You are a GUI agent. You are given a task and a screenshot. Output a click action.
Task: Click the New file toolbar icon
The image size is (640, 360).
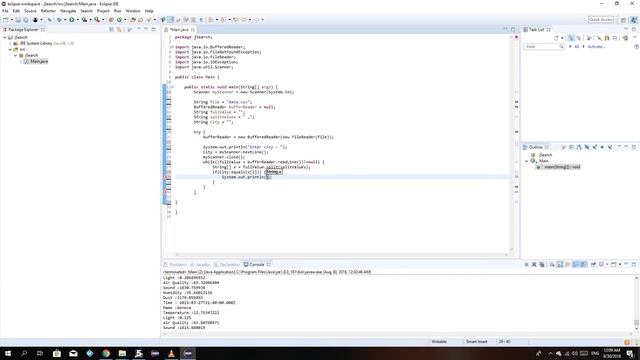pos(6,20)
